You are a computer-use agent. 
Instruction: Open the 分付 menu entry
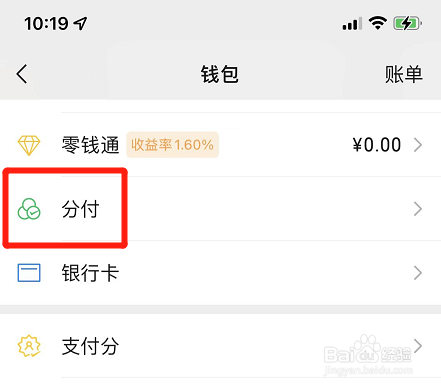(220, 209)
